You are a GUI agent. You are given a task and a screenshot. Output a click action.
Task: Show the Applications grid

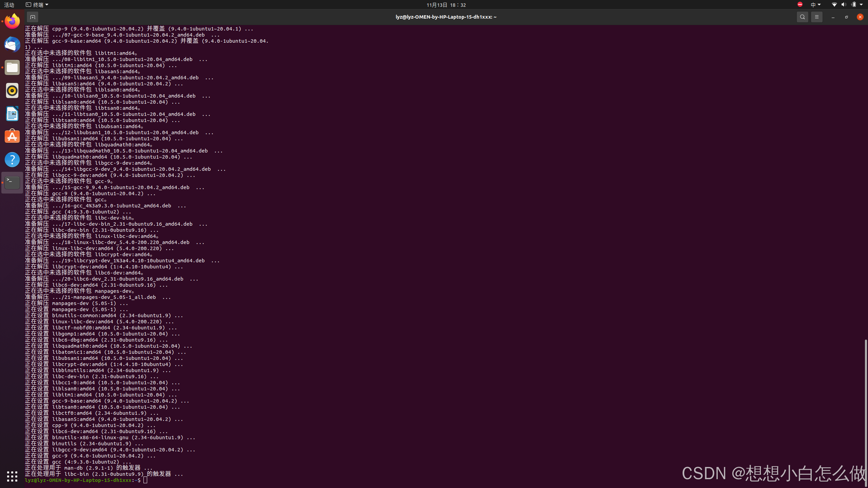(12, 476)
